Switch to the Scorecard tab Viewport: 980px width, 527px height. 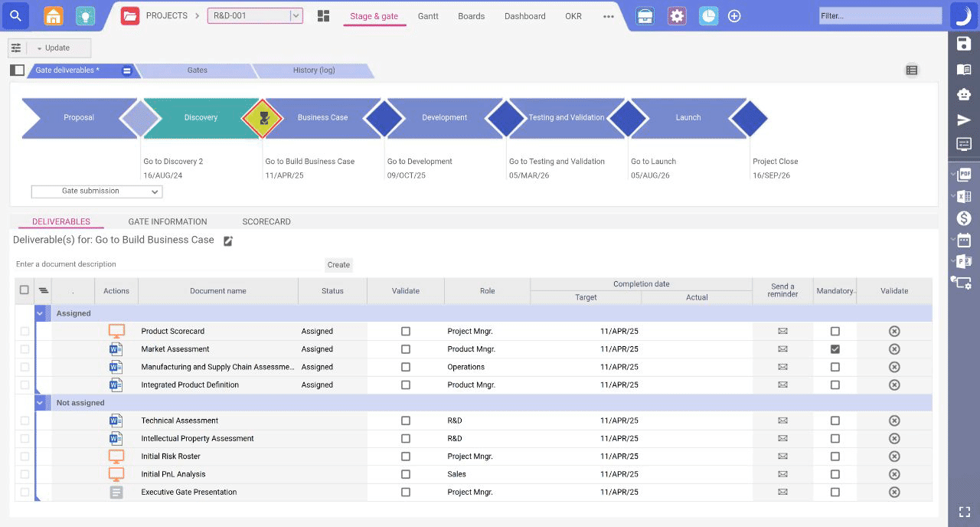pyautogui.click(x=266, y=221)
